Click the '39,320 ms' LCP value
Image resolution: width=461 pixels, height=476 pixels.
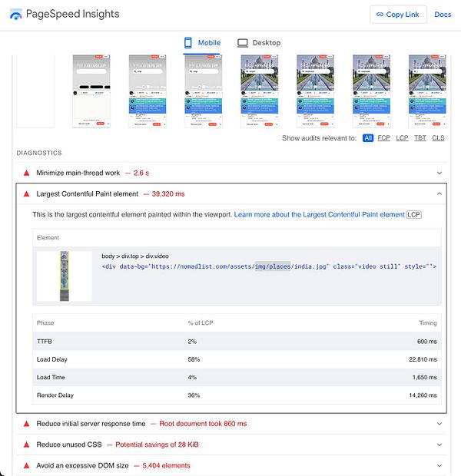click(168, 194)
